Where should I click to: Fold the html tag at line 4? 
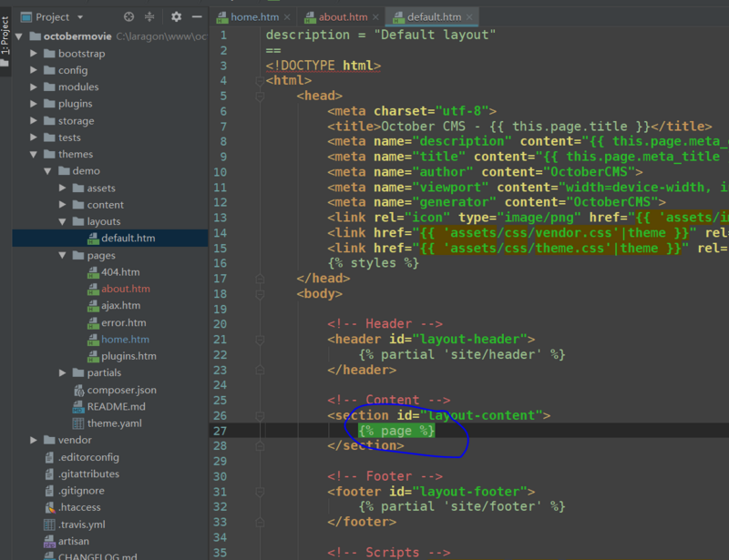tap(260, 81)
